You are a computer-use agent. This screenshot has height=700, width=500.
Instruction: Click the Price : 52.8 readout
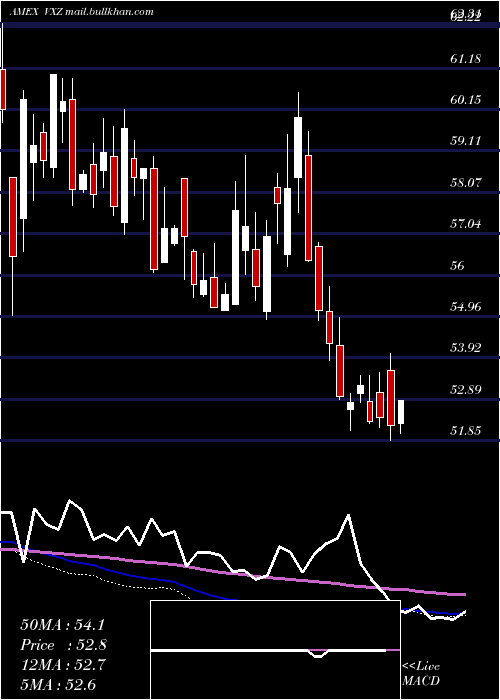pos(63,645)
